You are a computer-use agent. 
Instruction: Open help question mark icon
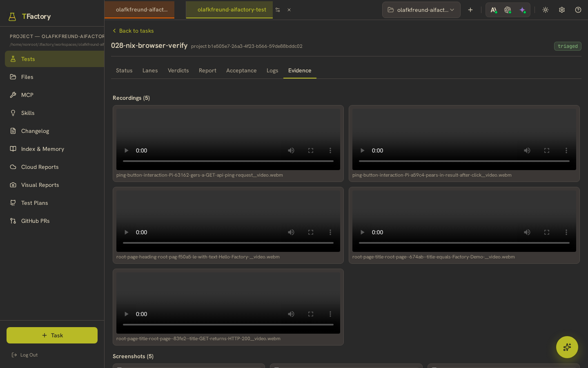(578, 10)
